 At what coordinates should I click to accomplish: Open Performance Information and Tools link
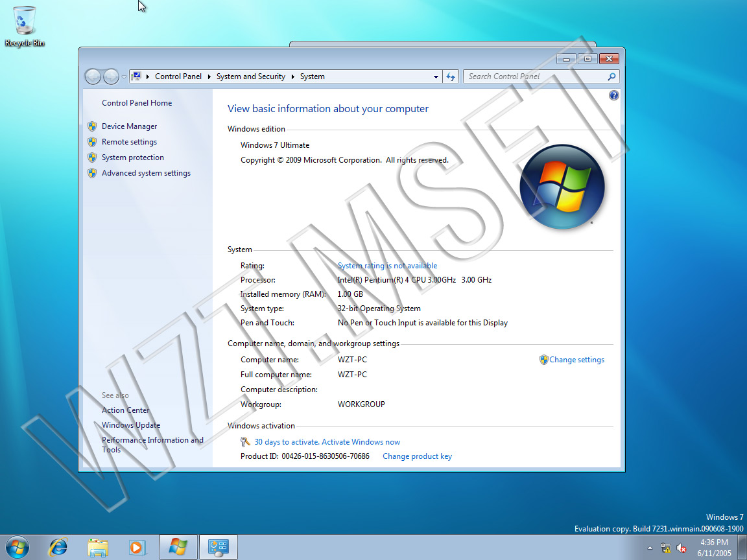tap(152, 445)
